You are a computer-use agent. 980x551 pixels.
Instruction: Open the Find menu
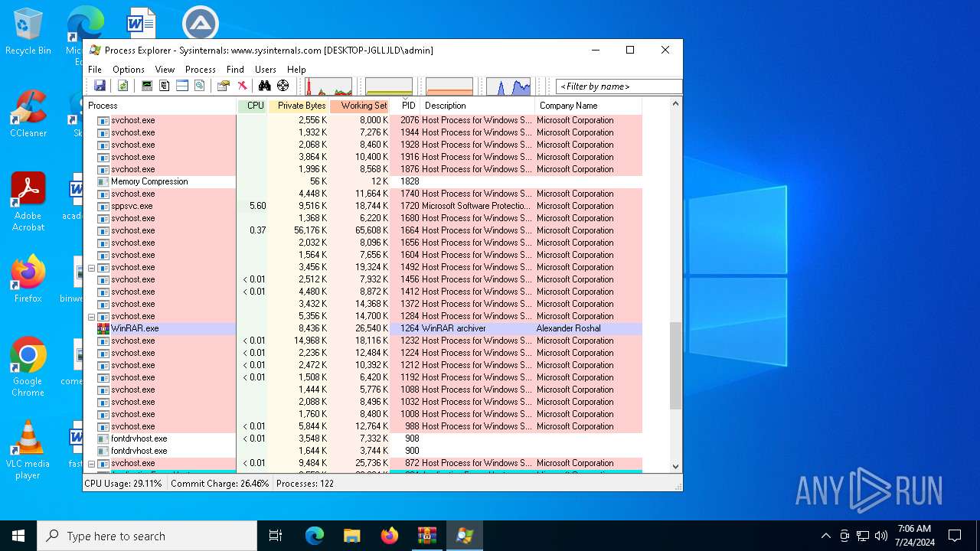point(235,69)
